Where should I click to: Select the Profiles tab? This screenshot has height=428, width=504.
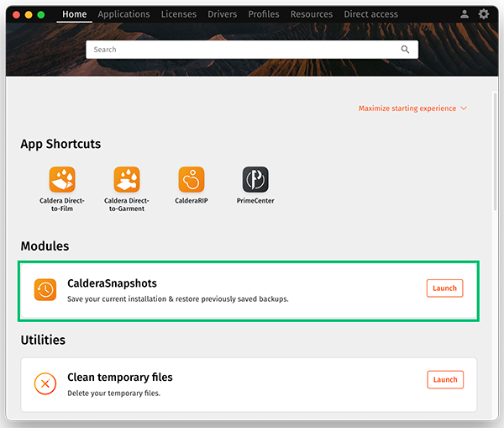pos(264,14)
